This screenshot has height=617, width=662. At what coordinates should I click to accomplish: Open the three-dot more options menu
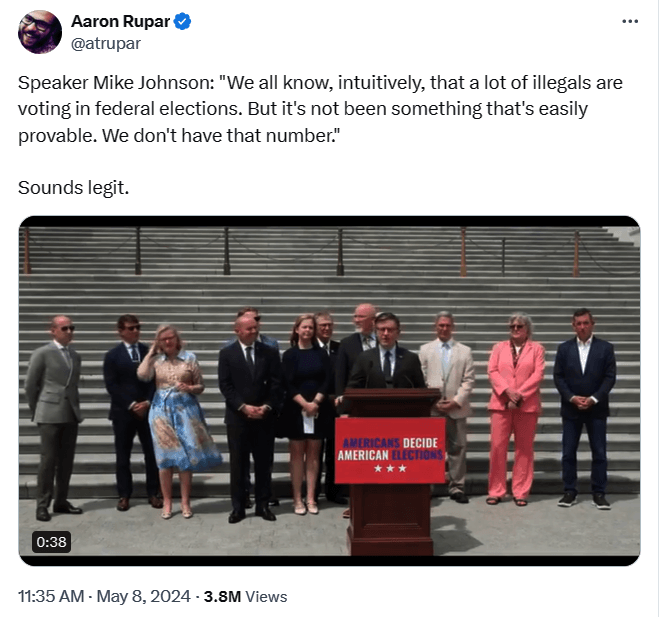629,22
